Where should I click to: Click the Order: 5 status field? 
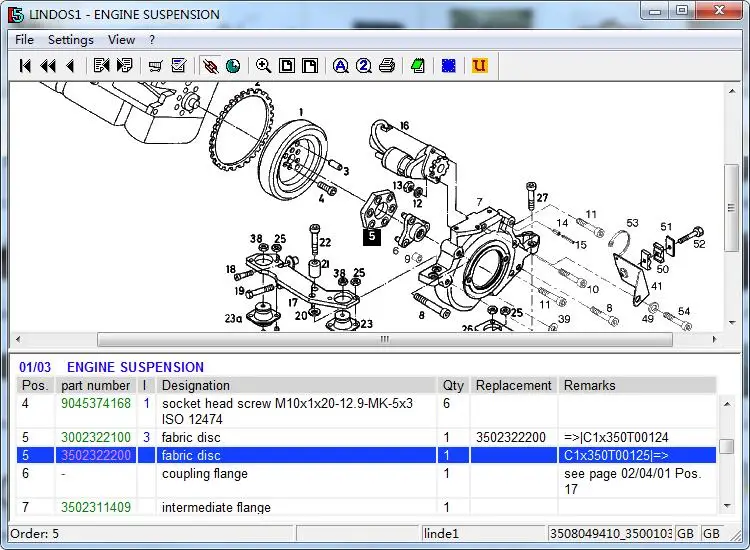pyautogui.click(x=151, y=533)
